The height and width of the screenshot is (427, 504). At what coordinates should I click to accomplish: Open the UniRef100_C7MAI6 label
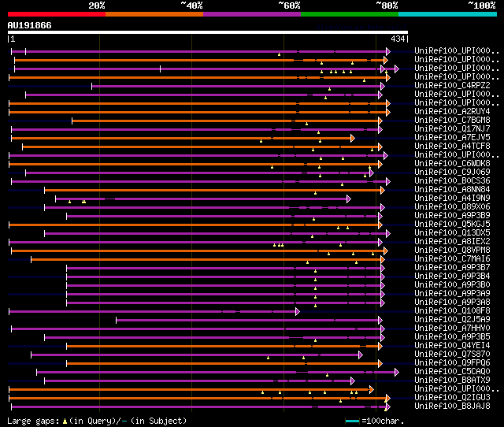click(x=452, y=259)
